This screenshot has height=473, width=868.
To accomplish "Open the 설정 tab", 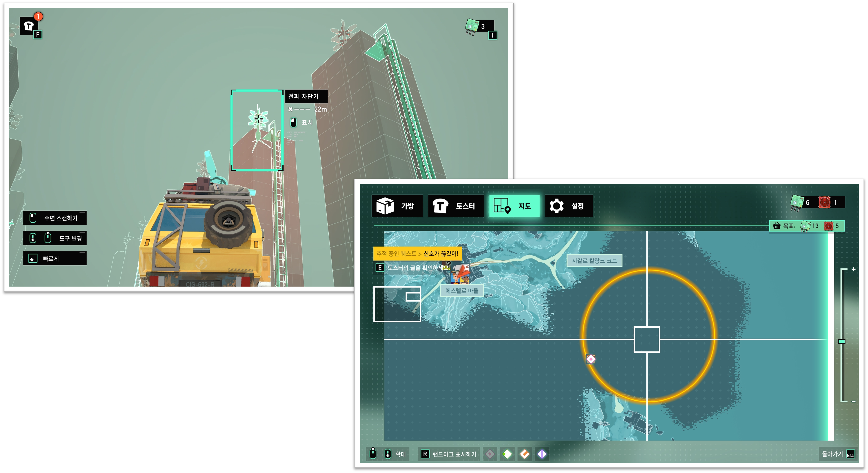I will click(x=569, y=206).
